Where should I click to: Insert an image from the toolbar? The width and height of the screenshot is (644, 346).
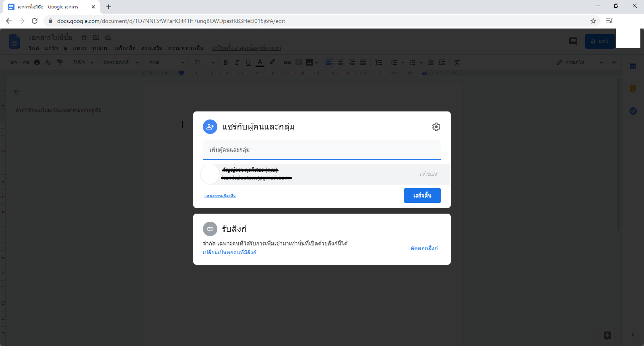point(310,62)
